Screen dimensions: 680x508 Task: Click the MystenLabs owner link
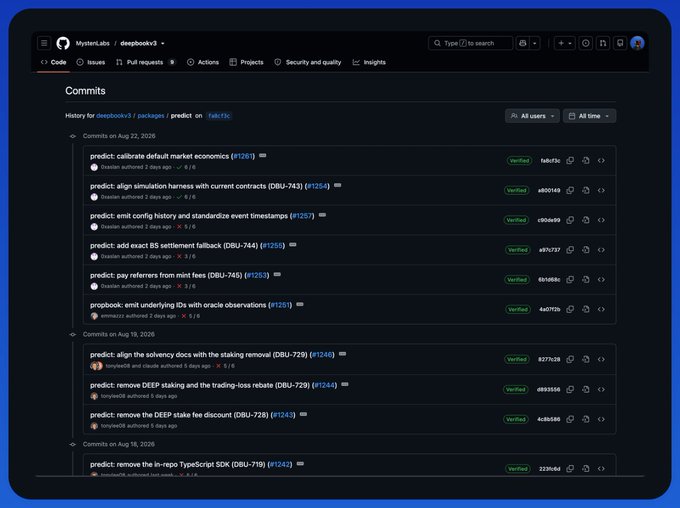click(x=93, y=43)
